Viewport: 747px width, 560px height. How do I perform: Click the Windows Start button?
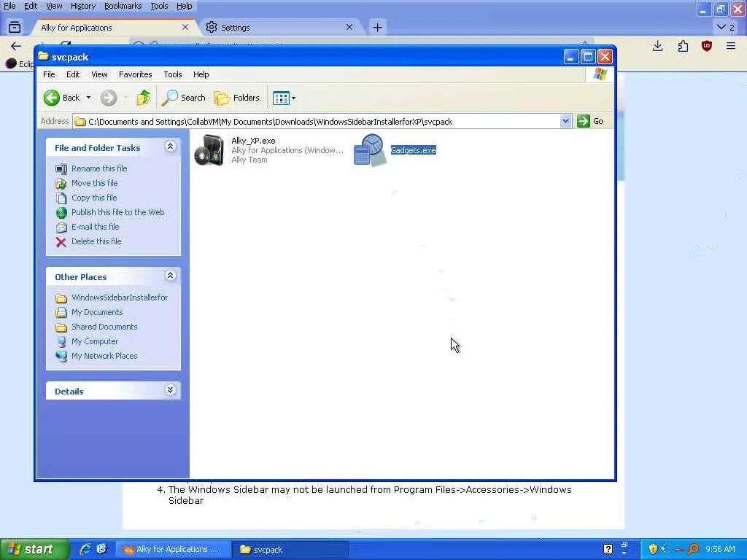click(x=34, y=550)
